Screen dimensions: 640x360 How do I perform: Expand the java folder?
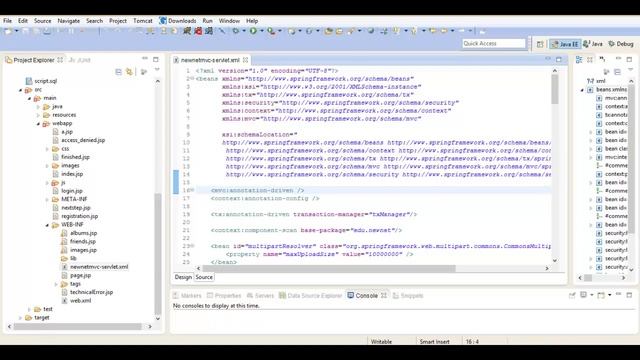coord(38,107)
